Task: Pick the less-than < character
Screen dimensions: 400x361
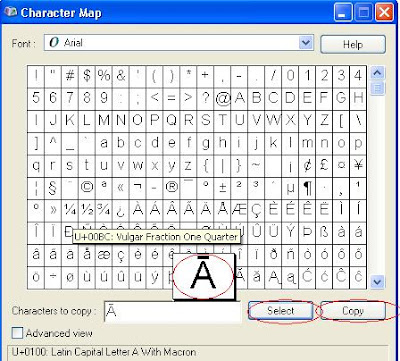Action: tap(154, 99)
